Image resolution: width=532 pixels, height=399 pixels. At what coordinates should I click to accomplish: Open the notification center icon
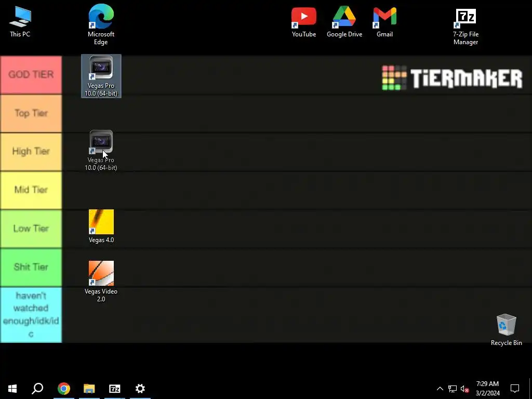click(515, 389)
